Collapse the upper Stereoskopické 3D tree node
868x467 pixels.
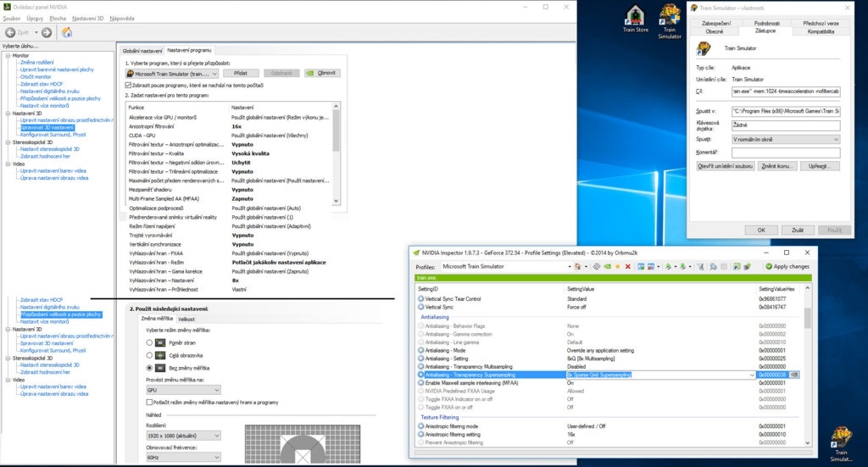click(8, 142)
